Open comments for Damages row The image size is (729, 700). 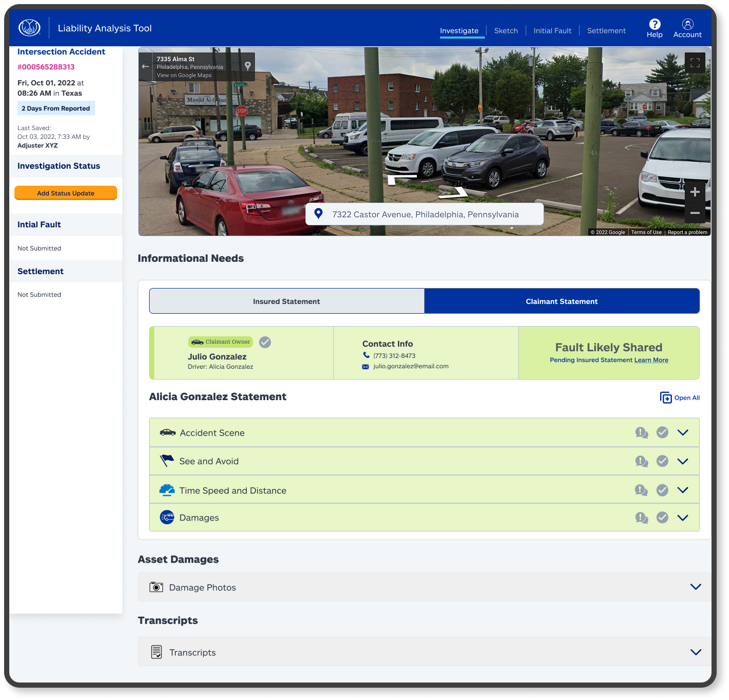(642, 517)
